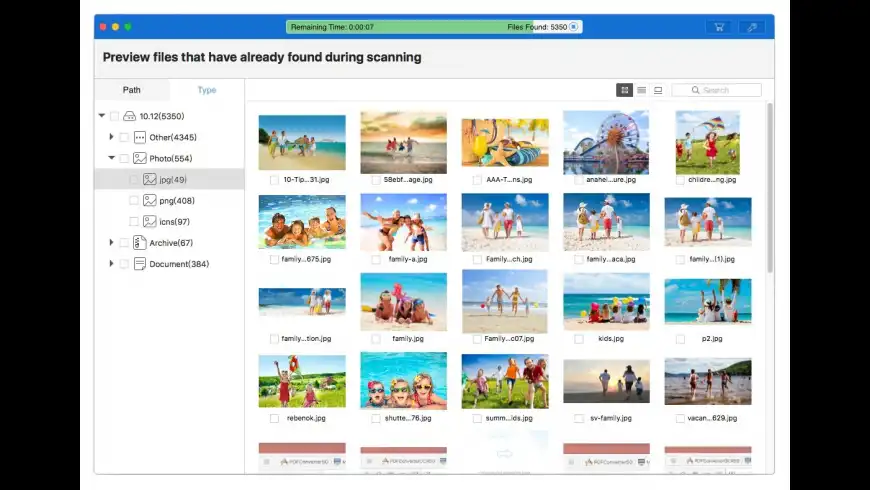Image resolution: width=870 pixels, height=490 pixels.
Task: Check the 10.12(5350) root checkbox
Action: tap(114, 116)
